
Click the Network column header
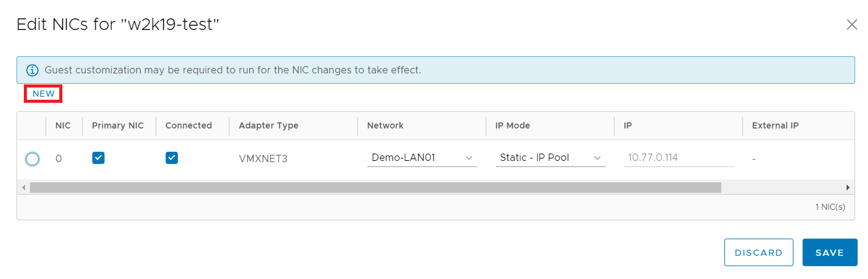point(385,125)
